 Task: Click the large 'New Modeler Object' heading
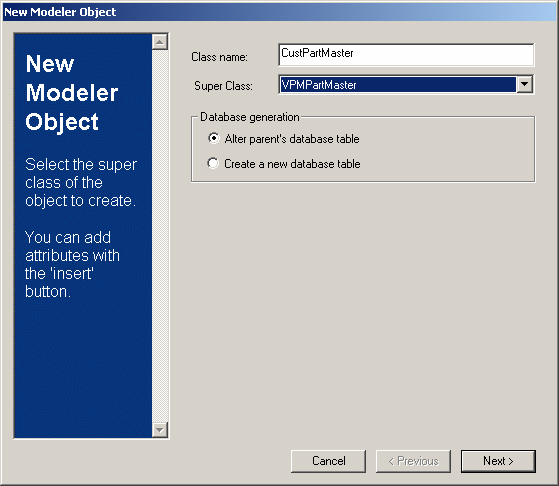[72, 93]
